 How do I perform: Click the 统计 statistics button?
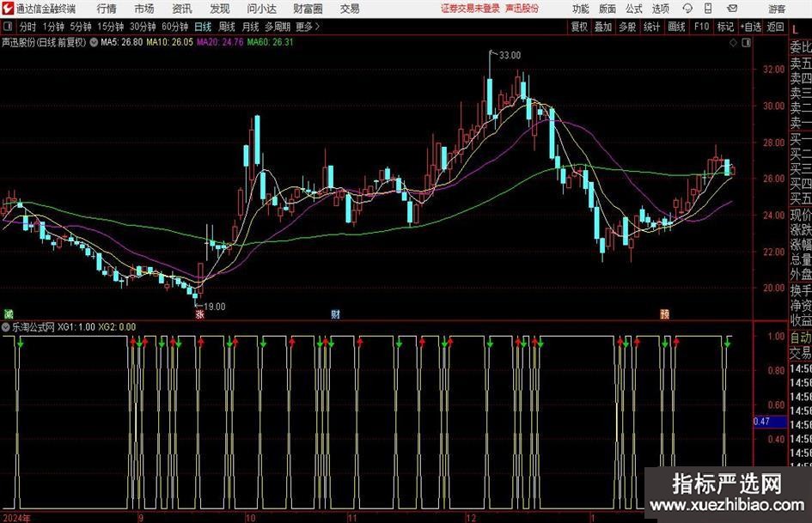click(x=651, y=27)
